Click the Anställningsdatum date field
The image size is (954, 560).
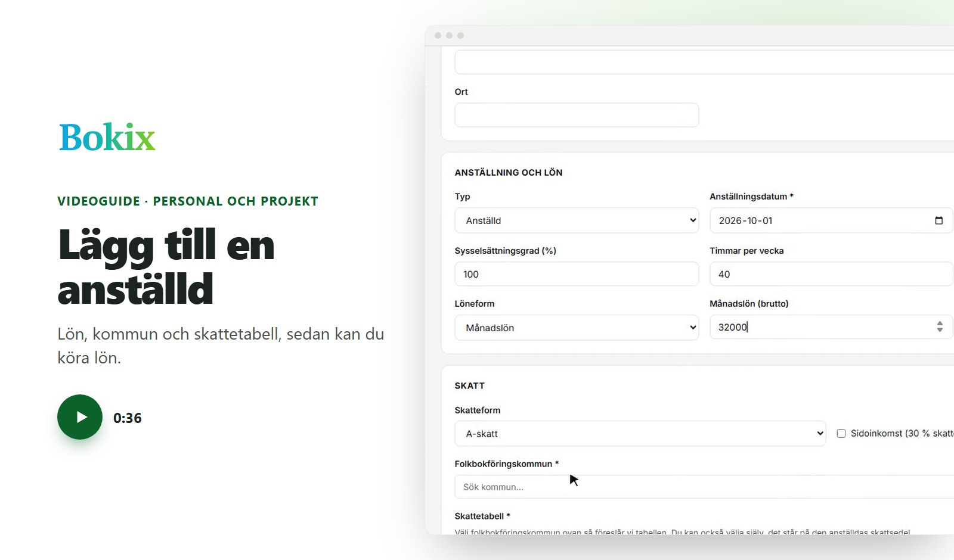pyautogui.click(x=831, y=220)
